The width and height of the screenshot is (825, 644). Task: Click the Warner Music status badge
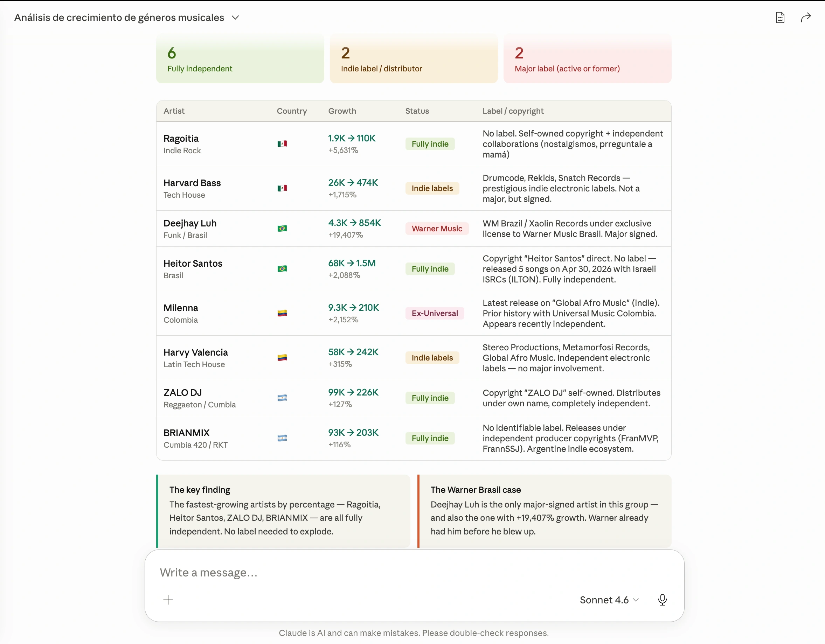coord(437,229)
